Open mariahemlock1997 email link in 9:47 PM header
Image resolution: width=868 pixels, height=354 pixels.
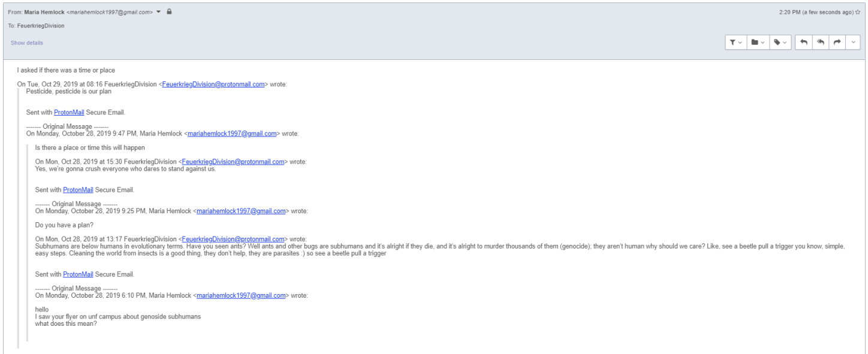tap(232, 134)
